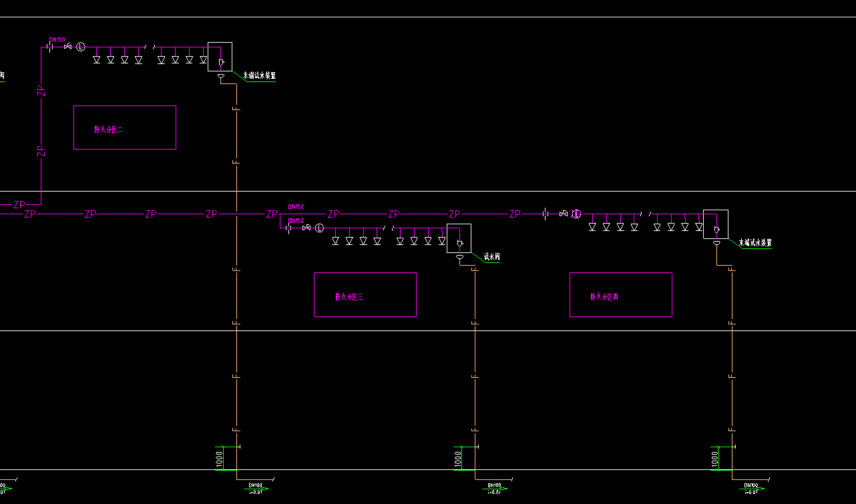
Task: Select the signal valve symbol on zone three branch
Action: click(306, 228)
